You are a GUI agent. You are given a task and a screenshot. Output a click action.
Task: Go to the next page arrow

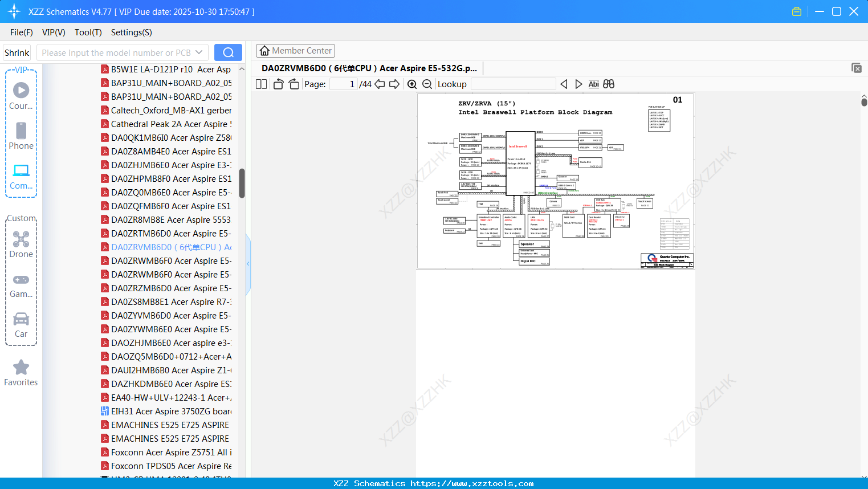[x=394, y=84]
